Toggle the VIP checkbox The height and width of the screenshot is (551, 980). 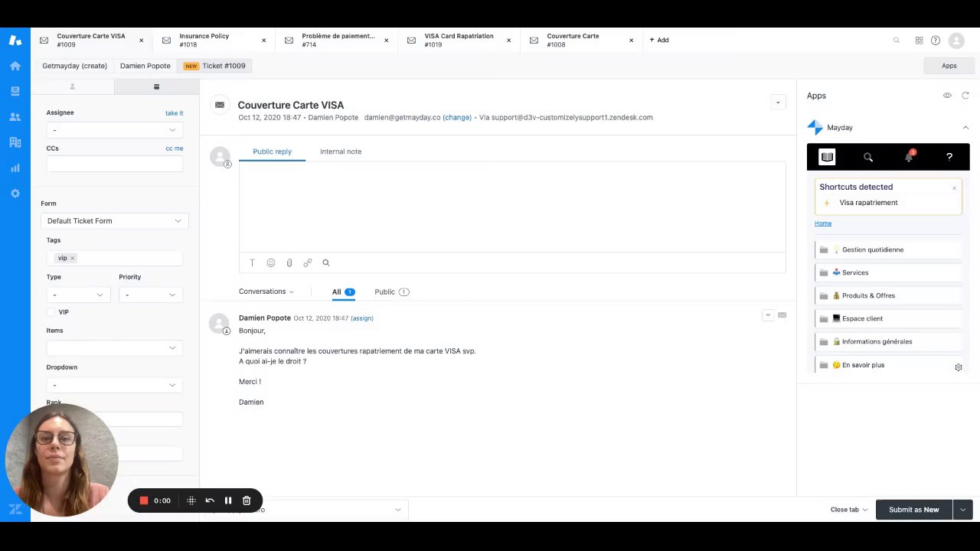coord(51,312)
